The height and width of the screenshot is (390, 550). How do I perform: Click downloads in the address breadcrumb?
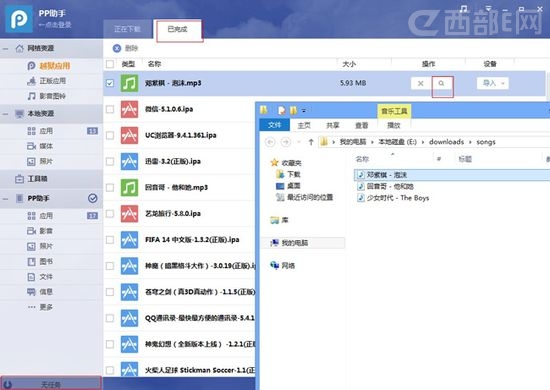click(x=446, y=142)
